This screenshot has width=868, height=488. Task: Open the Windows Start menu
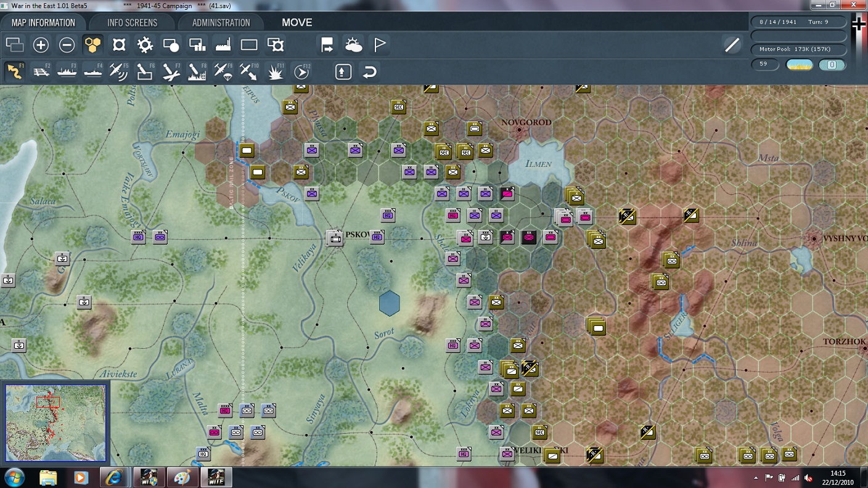click(x=14, y=478)
